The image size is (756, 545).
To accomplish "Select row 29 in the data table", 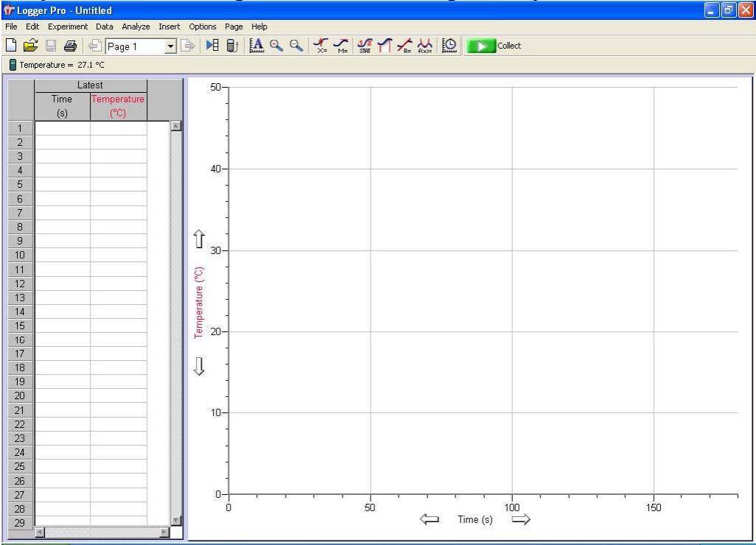I will pos(20,523).
